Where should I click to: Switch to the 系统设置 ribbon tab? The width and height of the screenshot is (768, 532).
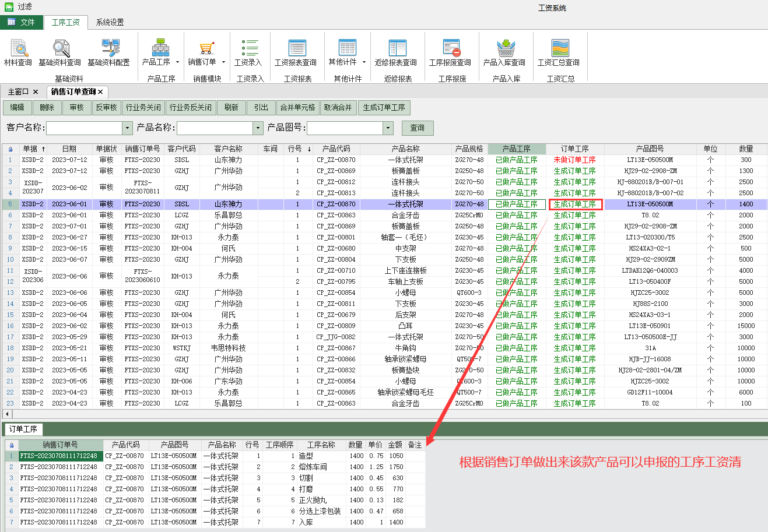[x=110, y=22]
